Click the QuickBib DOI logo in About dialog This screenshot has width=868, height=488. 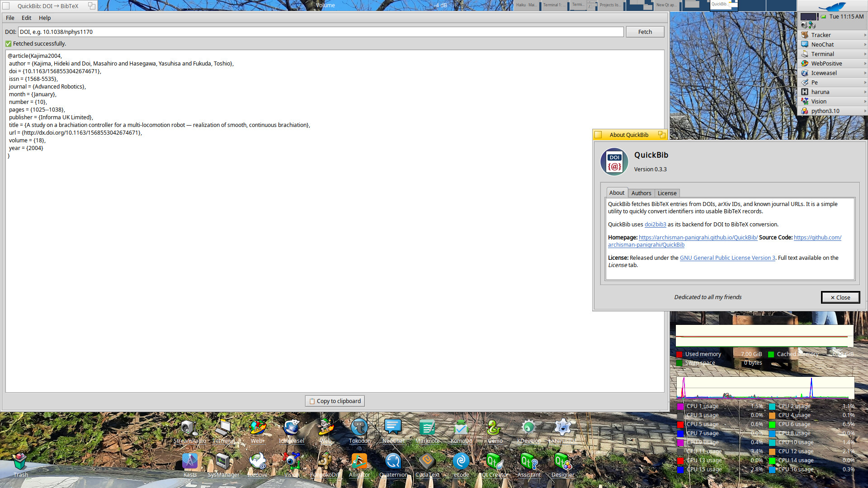point(614,162)
